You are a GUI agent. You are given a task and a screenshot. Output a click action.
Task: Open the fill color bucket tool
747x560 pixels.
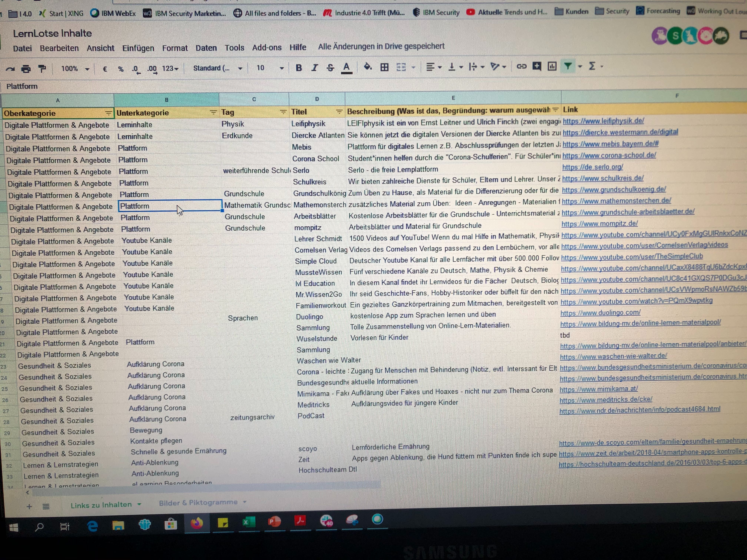(x=367, y=67)
